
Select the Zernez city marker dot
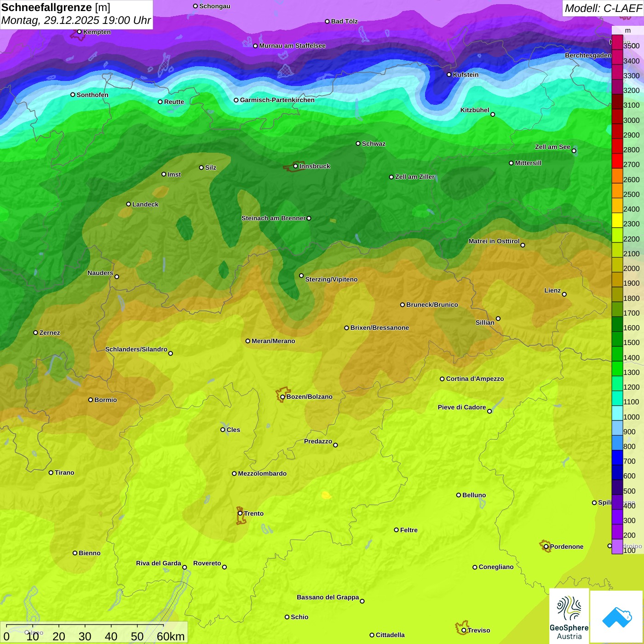tap(35, 333)
